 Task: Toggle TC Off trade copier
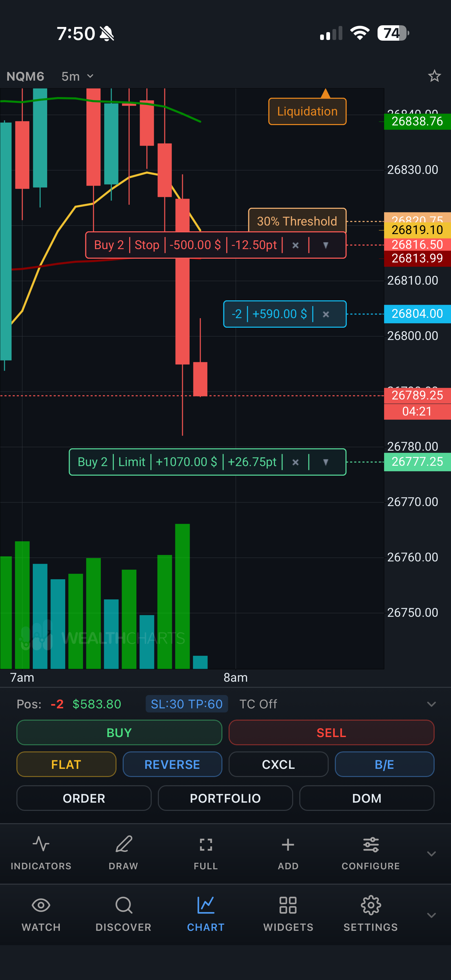pos(258,704)
